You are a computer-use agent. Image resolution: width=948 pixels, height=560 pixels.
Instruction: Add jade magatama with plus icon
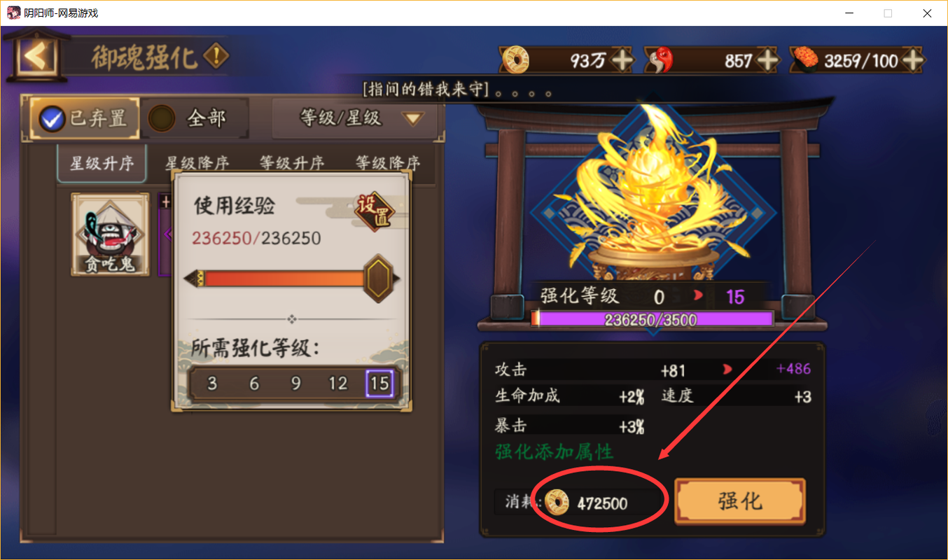(x=768, y=61)
